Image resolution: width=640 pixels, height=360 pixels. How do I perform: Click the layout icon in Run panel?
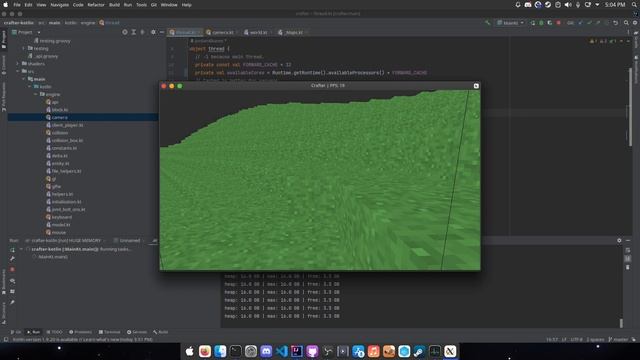[12, 291]
